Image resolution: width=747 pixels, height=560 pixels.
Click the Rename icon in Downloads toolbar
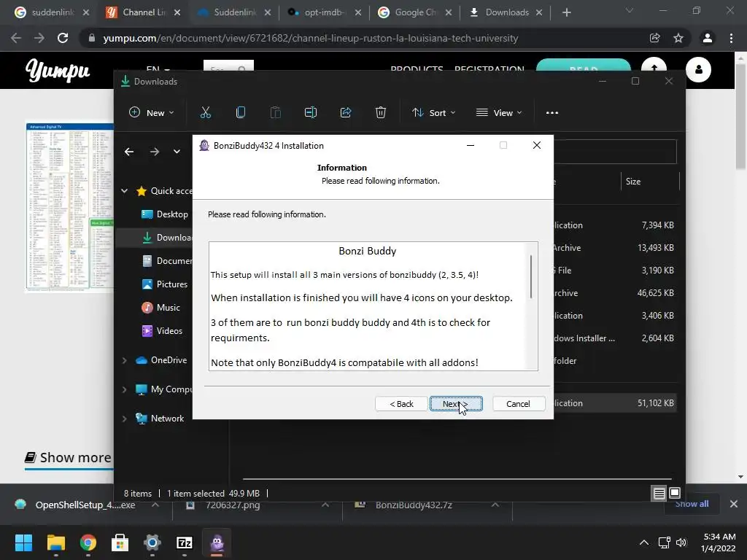(x=311, y=112)
